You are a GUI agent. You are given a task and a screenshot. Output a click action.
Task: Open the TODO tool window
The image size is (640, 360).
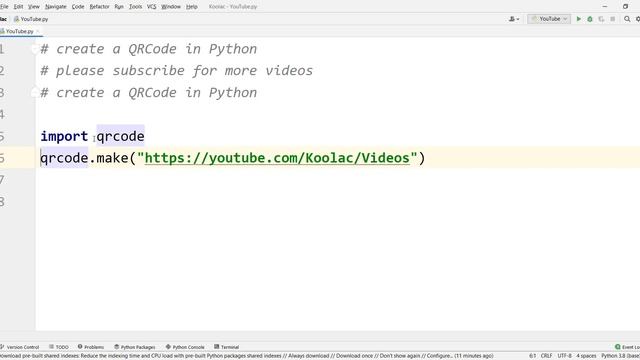click(59, 347)
